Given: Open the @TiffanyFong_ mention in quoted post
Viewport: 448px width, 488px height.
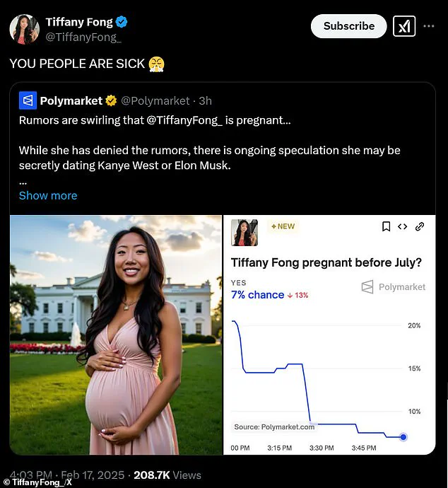Looking at the screenshot, I should [x=184, y=120].
